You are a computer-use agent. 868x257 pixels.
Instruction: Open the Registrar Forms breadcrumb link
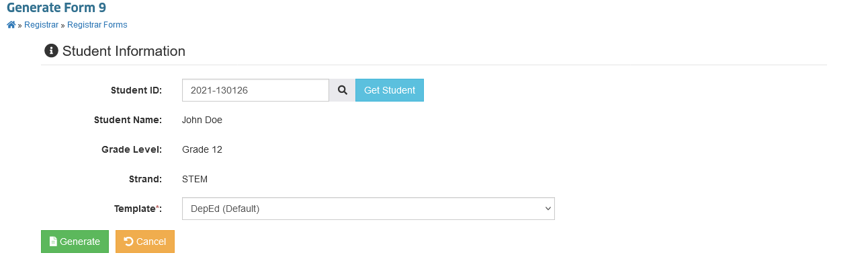point(97,25)
